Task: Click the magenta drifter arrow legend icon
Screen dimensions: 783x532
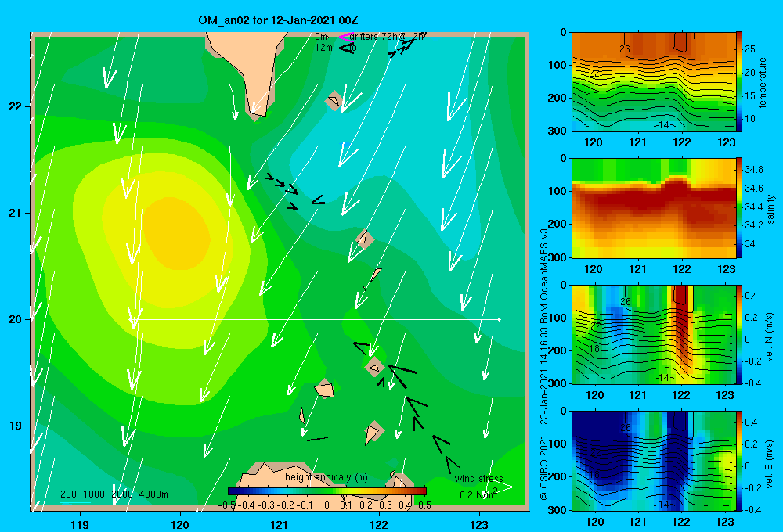Action: (345, 37)
